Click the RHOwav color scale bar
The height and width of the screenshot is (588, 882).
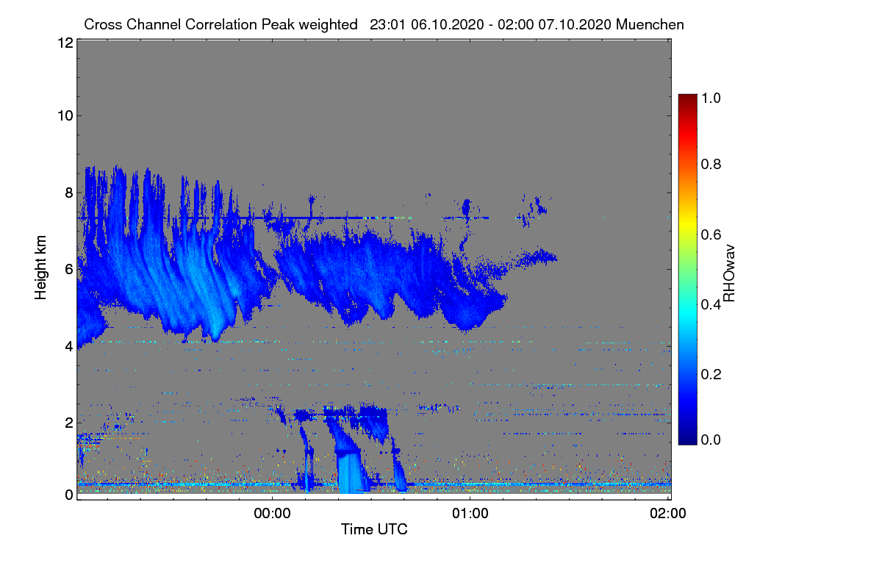pyautogui.click(x=687, y=269)
